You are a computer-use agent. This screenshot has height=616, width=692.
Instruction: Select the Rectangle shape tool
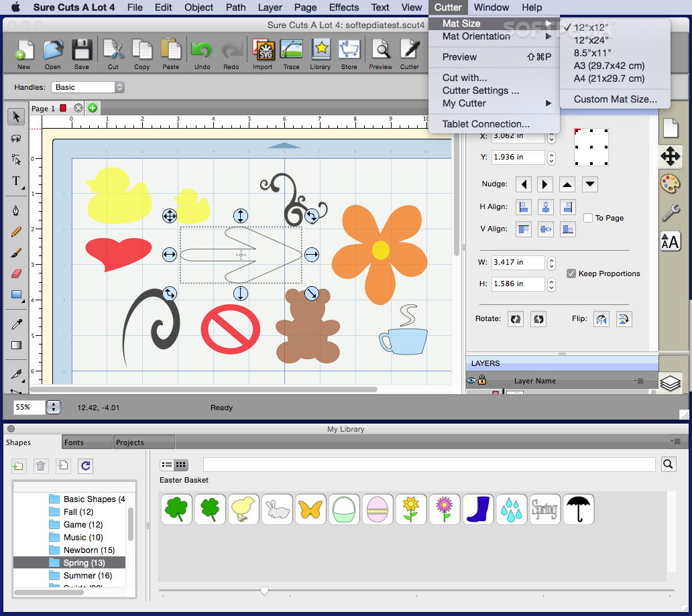17,295
